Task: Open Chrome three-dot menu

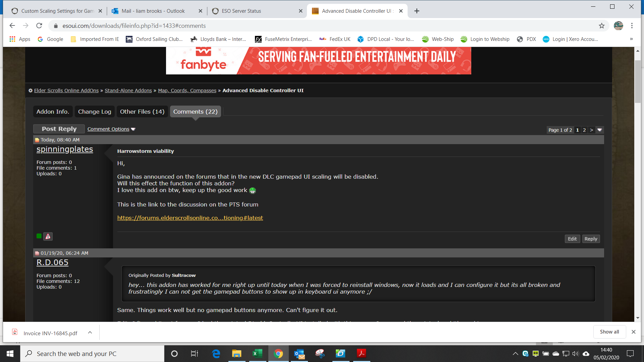Action: tap(632, 26)
